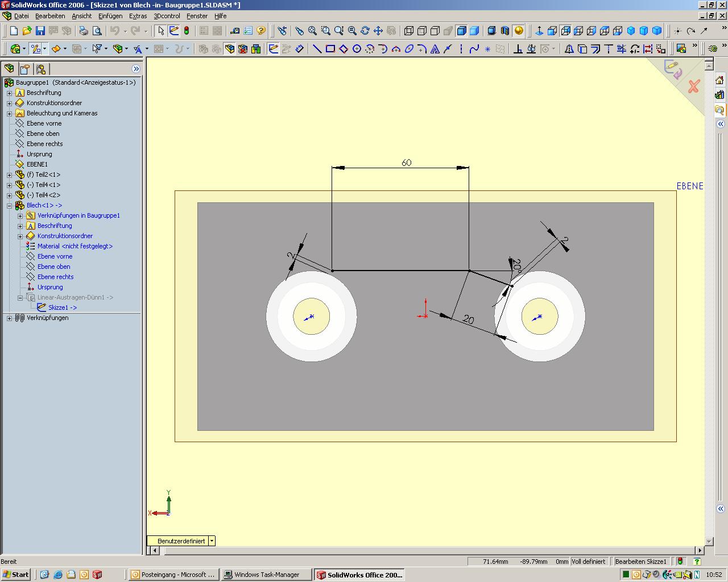
Task: Click the Rebuild traffic light icon
Action: pyautogui.click(x=187, y=31)
